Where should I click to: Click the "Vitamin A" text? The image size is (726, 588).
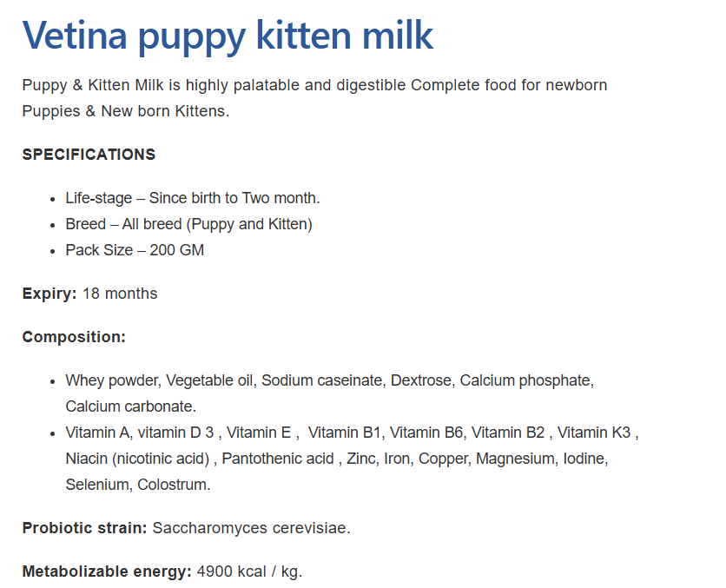96,433
